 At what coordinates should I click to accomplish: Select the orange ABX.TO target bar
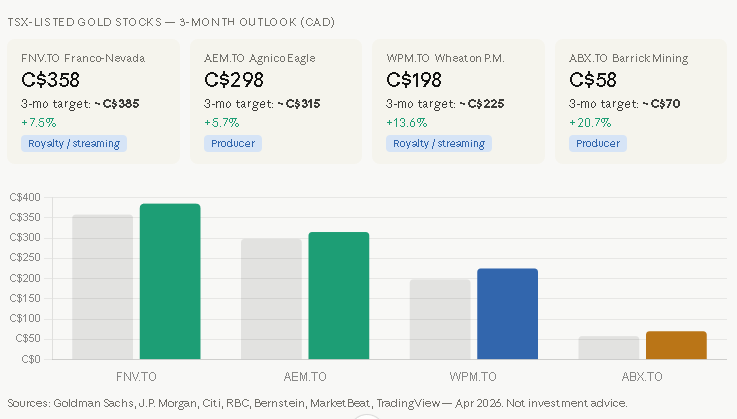[x=676, y=345]
